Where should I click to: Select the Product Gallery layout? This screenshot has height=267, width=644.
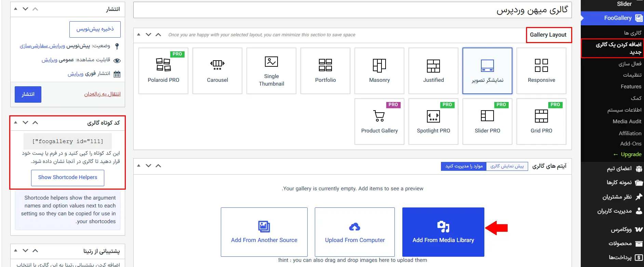tap(379, 122)
